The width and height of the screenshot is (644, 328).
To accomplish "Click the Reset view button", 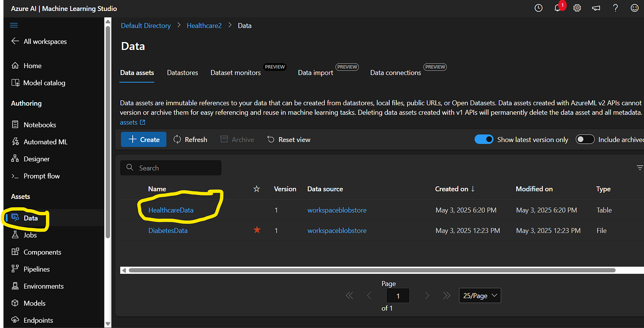I will [289, 139].
